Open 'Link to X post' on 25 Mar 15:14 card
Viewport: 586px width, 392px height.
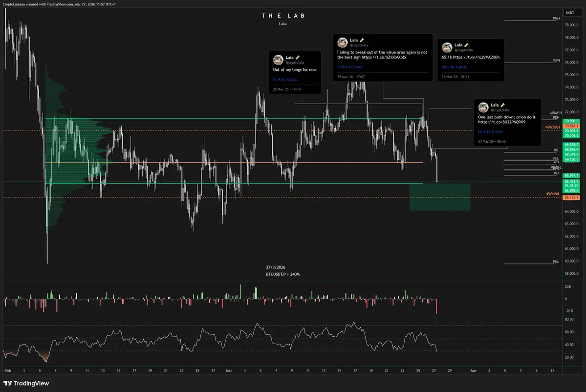point(285,79)
